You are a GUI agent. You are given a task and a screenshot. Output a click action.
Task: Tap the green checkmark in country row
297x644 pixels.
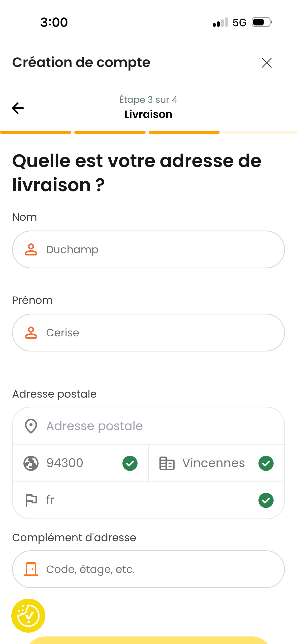click(x=266, y=500)
